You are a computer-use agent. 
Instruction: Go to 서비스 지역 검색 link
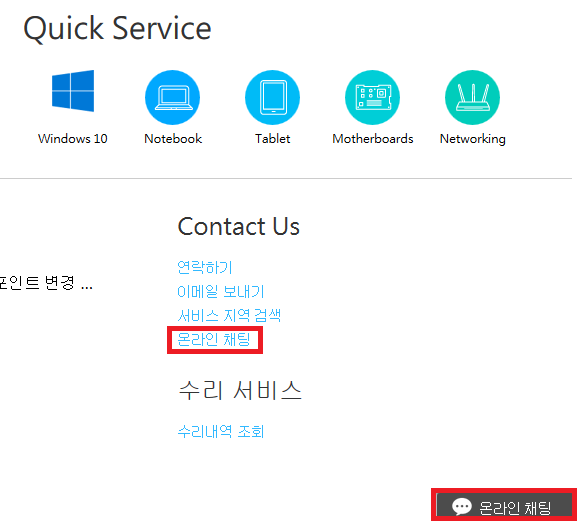(229, 315)
